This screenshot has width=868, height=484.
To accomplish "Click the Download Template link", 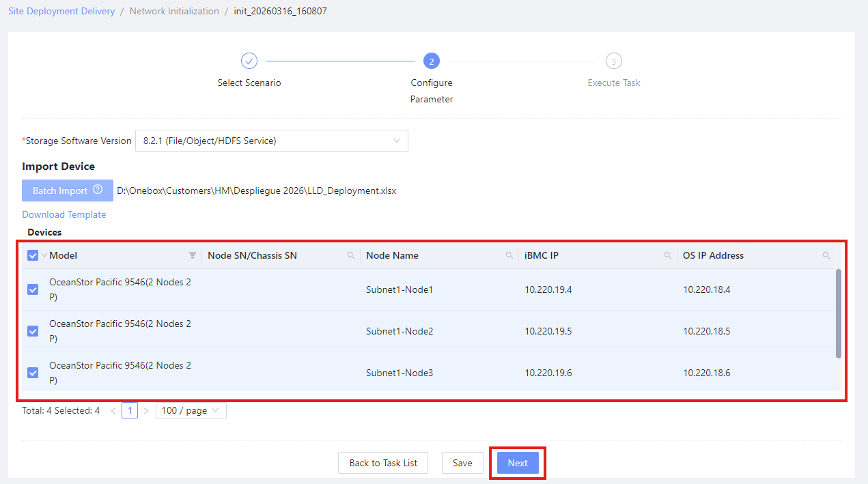I will 64,214.
